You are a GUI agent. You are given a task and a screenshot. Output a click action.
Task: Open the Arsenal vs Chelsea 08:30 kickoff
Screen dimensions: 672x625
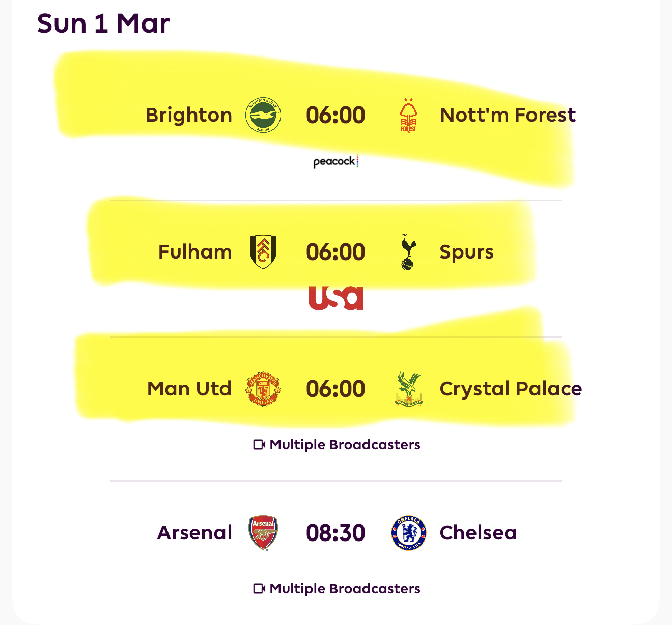click(335, 533)
